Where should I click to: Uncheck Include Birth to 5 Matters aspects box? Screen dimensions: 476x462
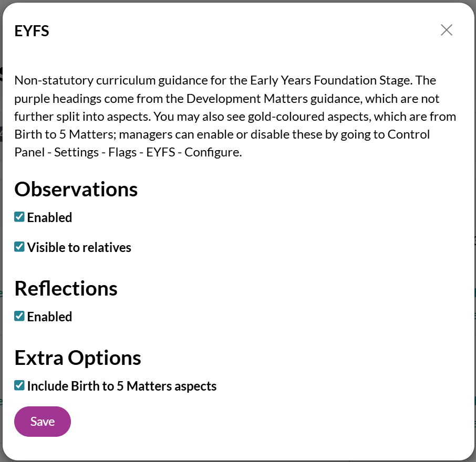[x=19, y=385]
